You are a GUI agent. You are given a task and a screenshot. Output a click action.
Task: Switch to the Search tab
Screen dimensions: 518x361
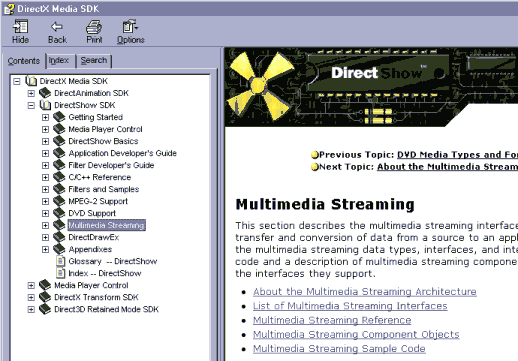[x=94, y=61]
